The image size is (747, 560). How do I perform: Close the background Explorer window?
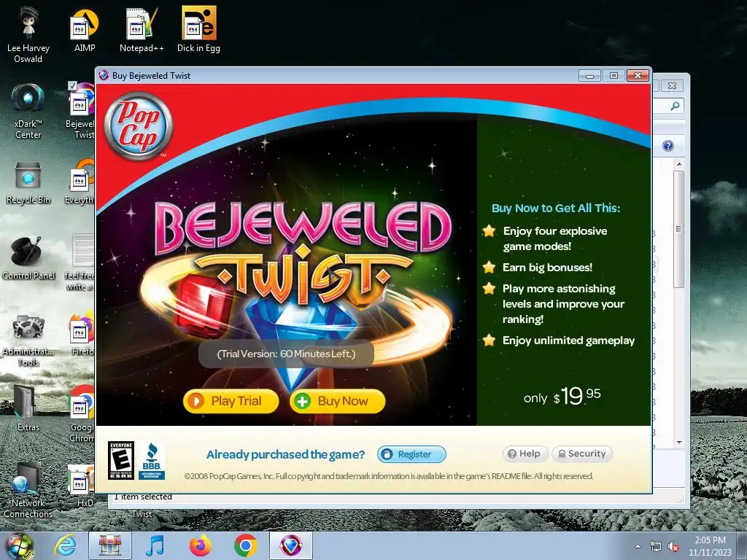pos(672,86)
